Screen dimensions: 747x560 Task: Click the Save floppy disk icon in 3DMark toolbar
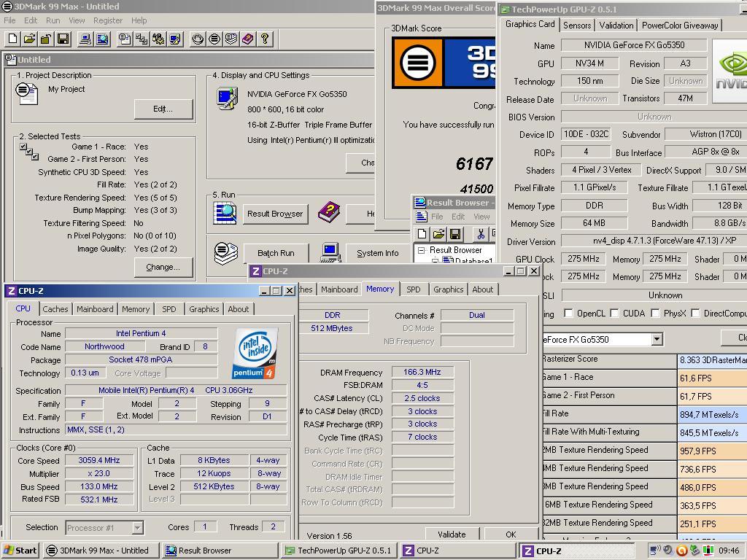63,39
